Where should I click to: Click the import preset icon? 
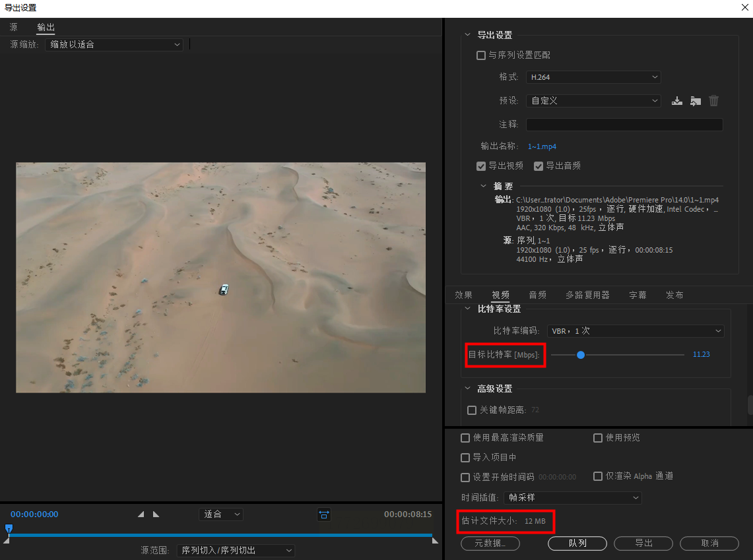pos(695,101)
